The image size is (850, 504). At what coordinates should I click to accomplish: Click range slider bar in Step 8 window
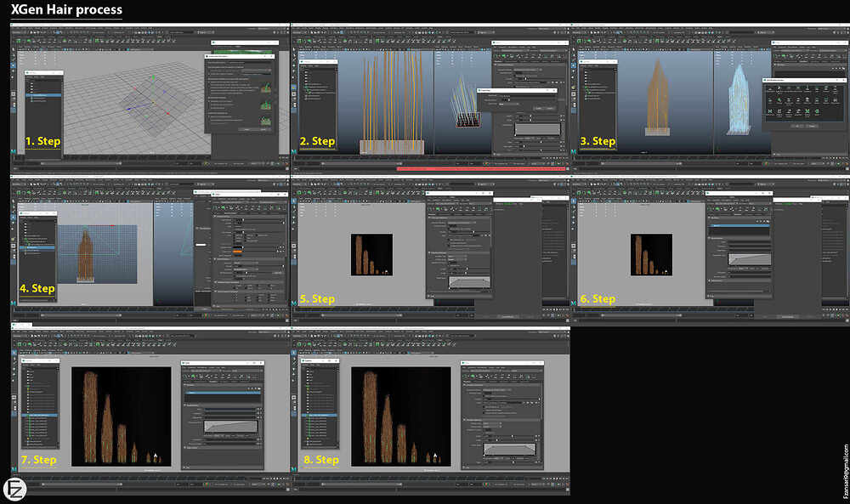[x=361, y=484]
